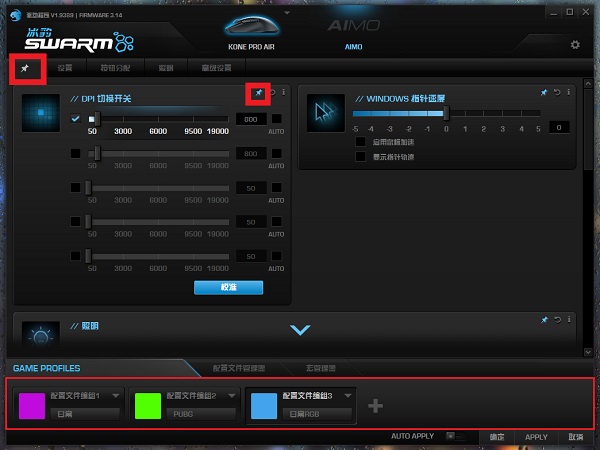Uncheck the first DPI level checkbox
600x450 pixels.
tap(75, 119)
